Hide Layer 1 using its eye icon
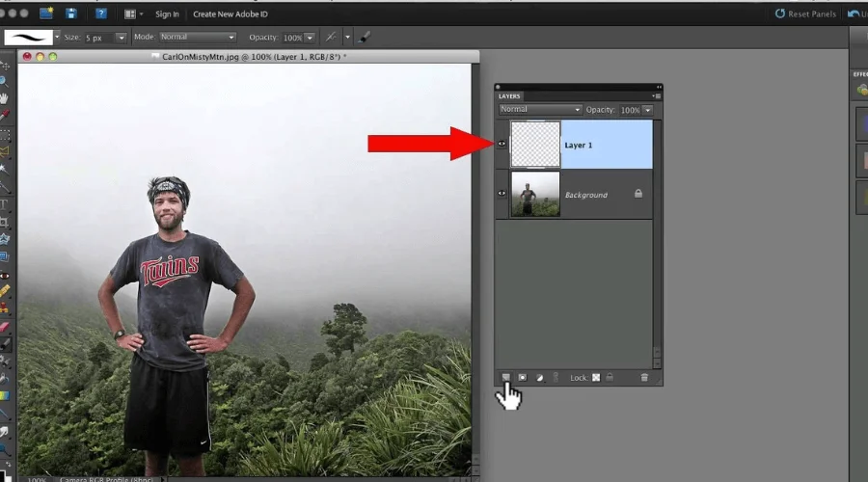 (x=502, y=144)
